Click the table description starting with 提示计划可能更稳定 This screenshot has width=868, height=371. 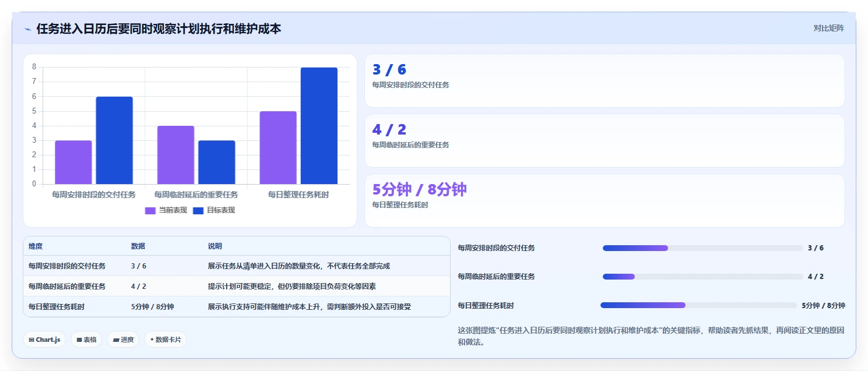292,286
